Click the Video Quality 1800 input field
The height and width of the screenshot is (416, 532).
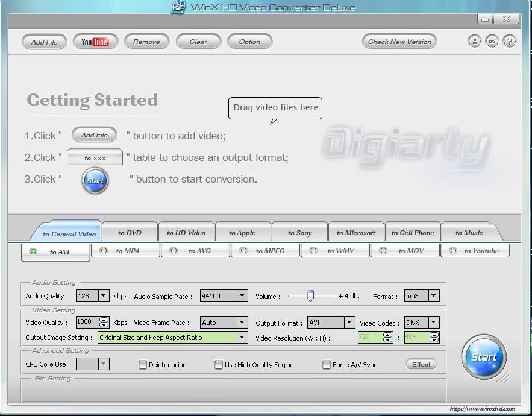click(87, 322)
